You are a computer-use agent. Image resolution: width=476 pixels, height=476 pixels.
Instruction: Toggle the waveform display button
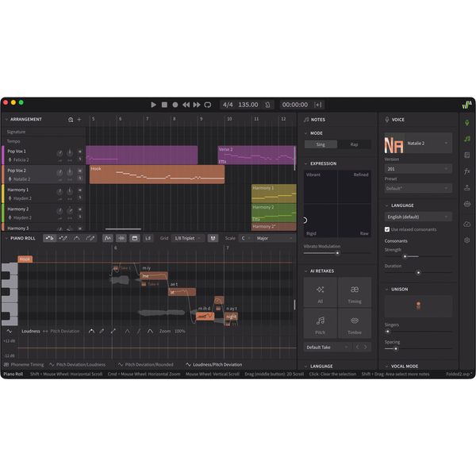121,238
